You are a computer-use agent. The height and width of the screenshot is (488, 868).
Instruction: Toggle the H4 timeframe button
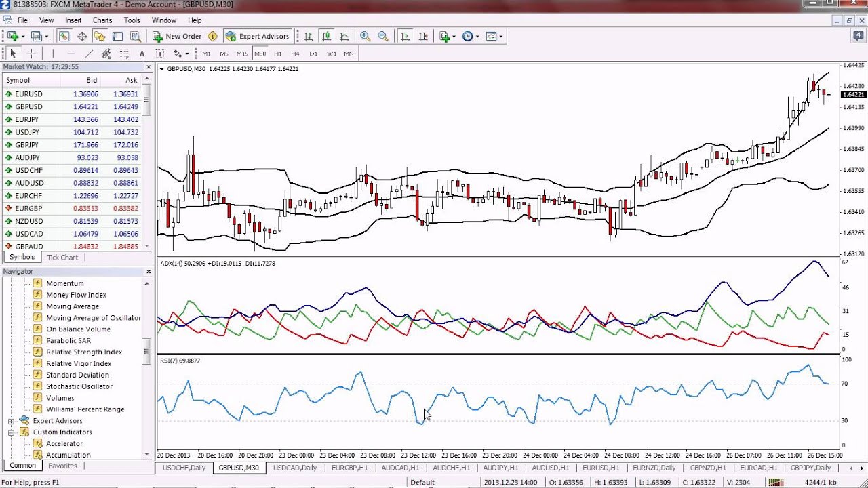295,54
